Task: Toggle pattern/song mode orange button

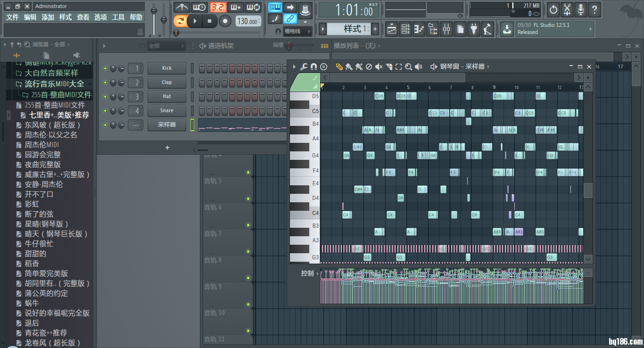Action: (180, 21)
